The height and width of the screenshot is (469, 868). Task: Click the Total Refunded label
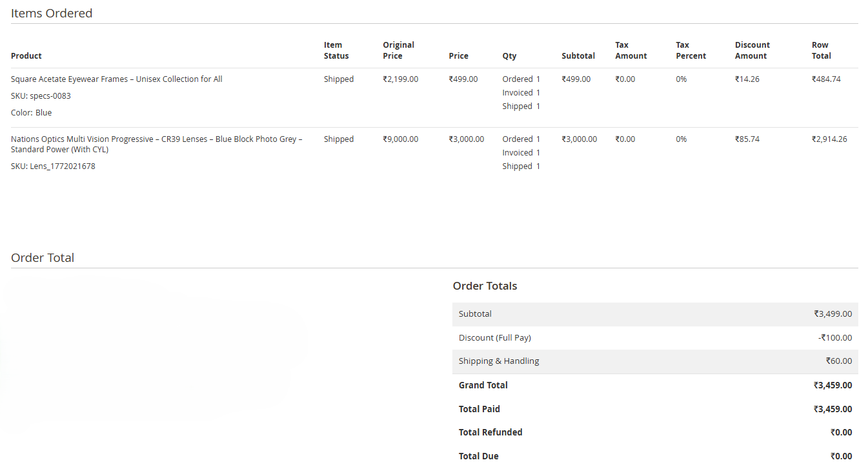click(490, 432)
